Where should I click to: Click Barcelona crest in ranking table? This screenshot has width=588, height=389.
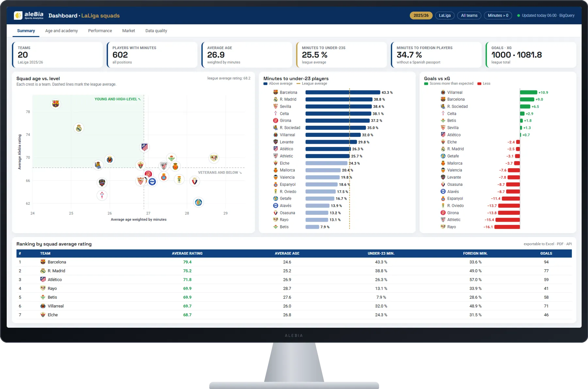[x=43, y=262]
